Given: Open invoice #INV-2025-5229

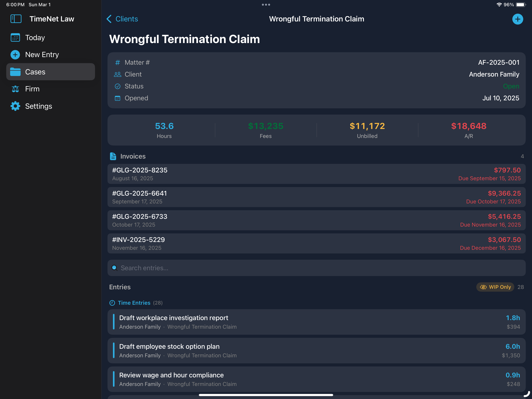Looking at the screenshot, I should [x=316, y=244].
